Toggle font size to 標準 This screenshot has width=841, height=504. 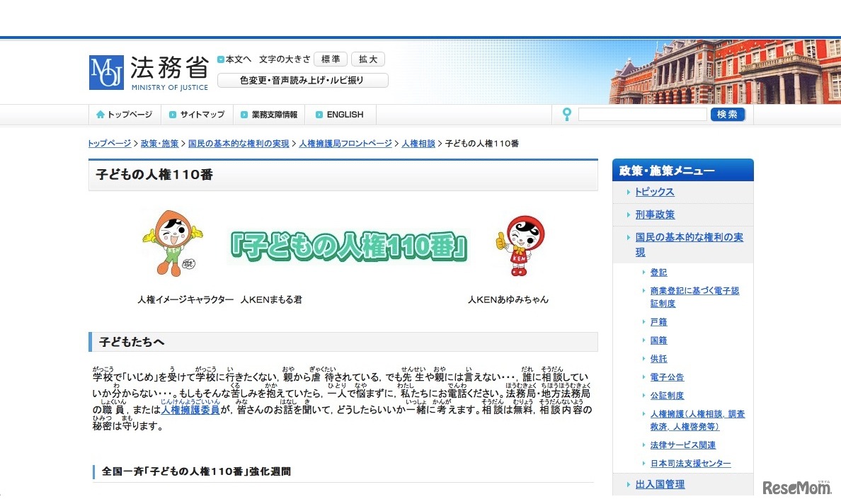coord(331,59)
